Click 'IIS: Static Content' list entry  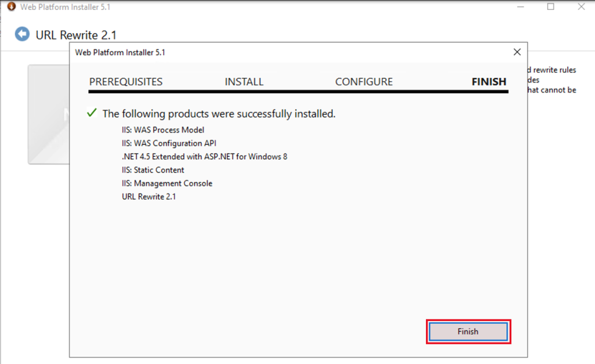click(153, 170)
